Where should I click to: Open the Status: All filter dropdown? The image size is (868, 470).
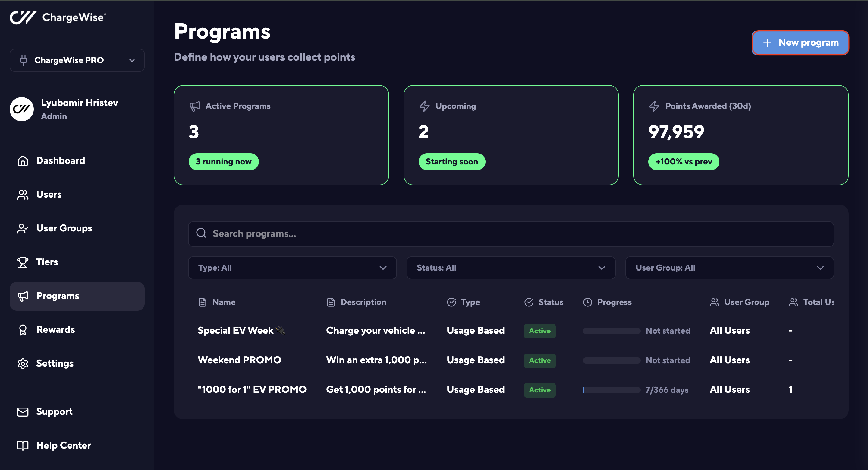point(511,268)
